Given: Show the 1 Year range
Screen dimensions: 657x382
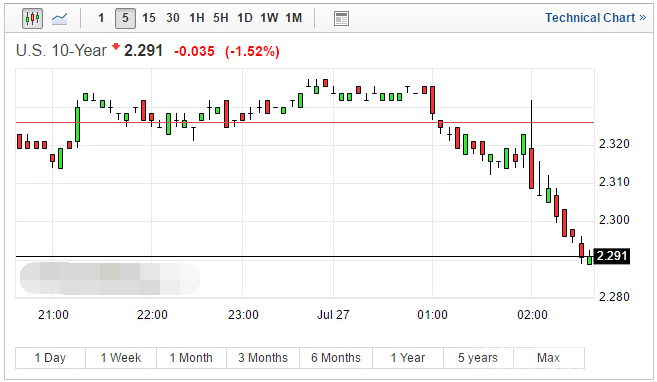Looking at the screenshot, I should 408,358.
